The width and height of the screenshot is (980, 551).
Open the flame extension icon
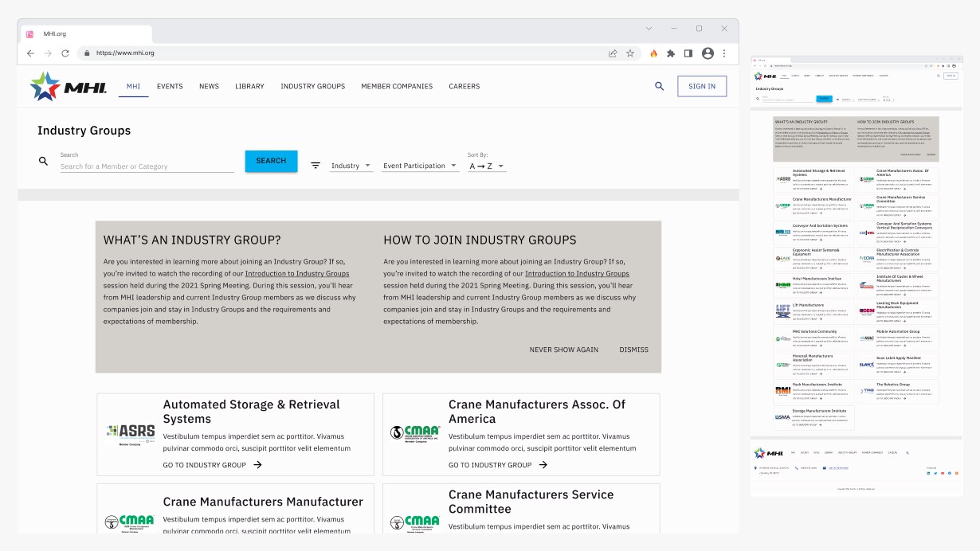click(x=654, y=53)
